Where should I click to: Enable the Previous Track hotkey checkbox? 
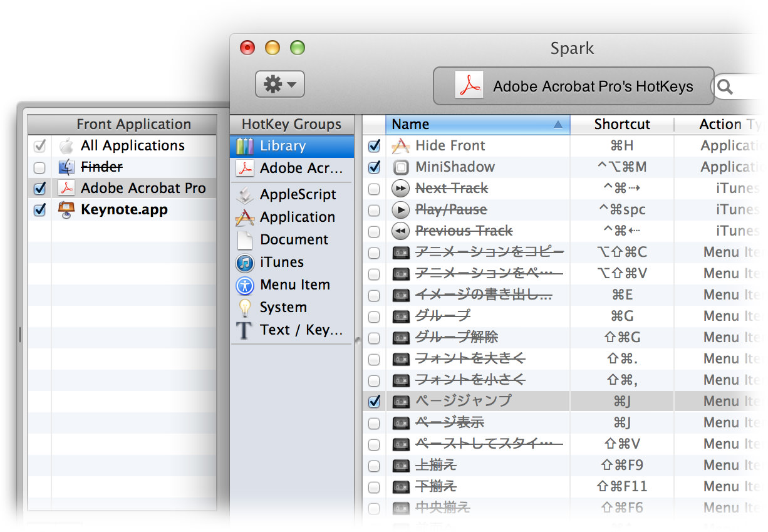(374, 231)
